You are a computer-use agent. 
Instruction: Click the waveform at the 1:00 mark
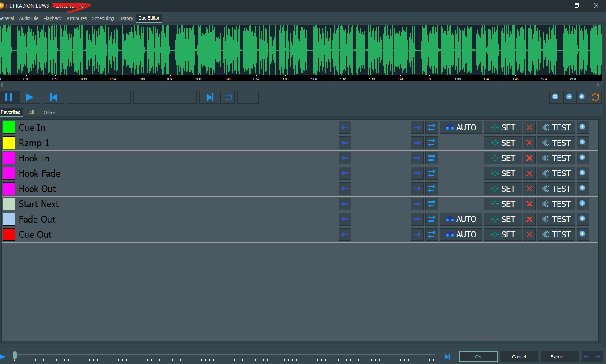click(x=285, y=50)
